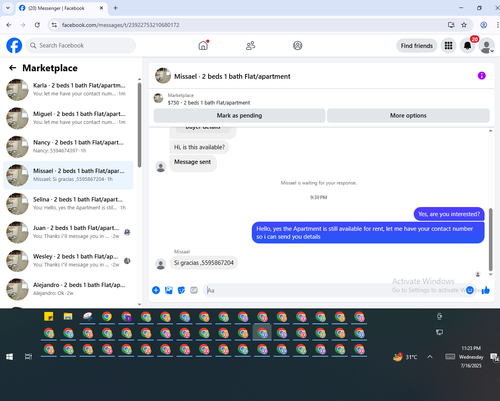500x401 pixels.
Task: Click the browser address bar URL
Action: pos(121,25)
